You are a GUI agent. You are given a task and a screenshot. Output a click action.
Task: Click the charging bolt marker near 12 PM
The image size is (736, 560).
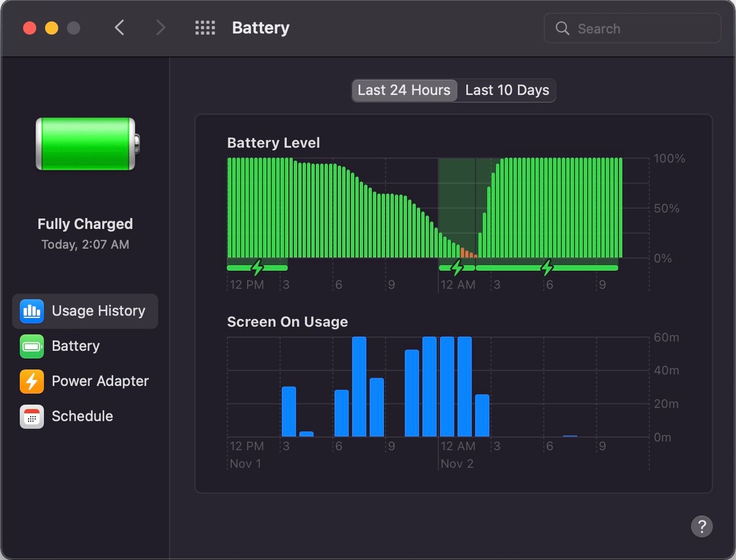tap(257, 267)
